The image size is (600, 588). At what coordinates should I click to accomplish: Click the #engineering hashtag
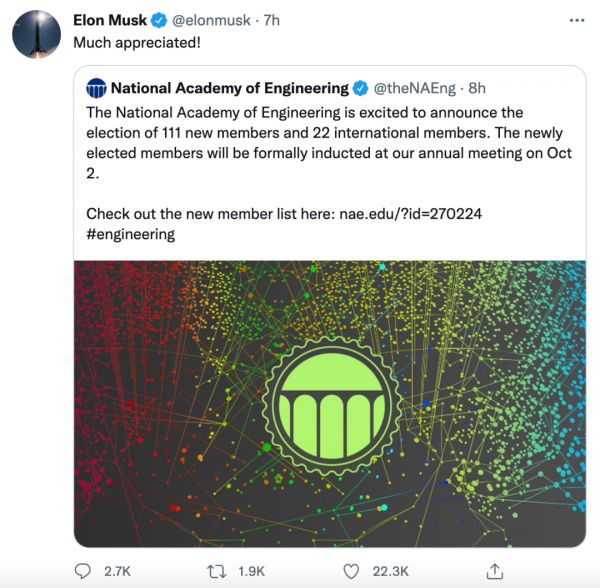(x=131, y=234)
